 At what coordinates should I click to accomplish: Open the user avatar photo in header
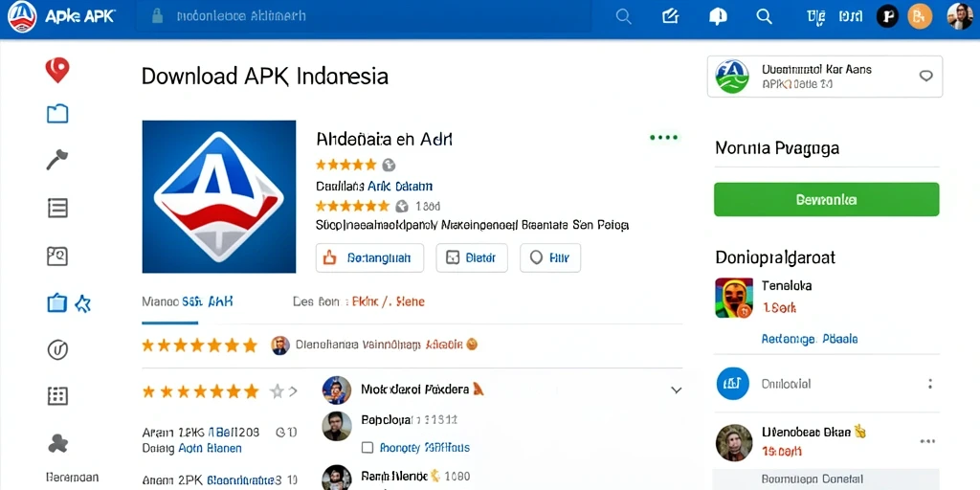(x=959, y=16)
